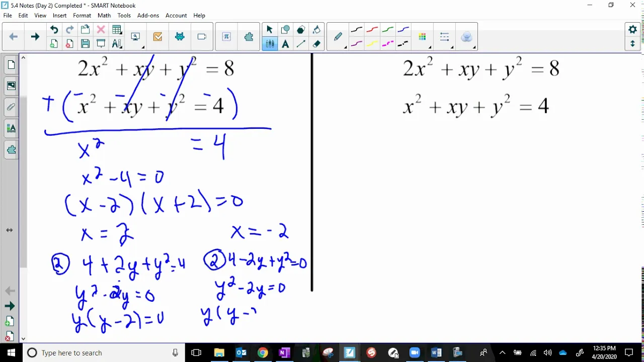This screenshot has width=644, height=362.
Task: Open the File menu
Action: click(x=8, y=16)
